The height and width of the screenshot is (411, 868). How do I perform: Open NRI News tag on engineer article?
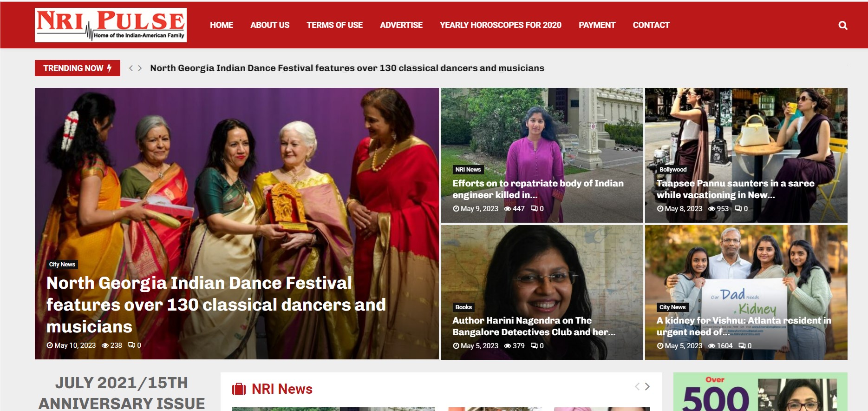point(468,170)
